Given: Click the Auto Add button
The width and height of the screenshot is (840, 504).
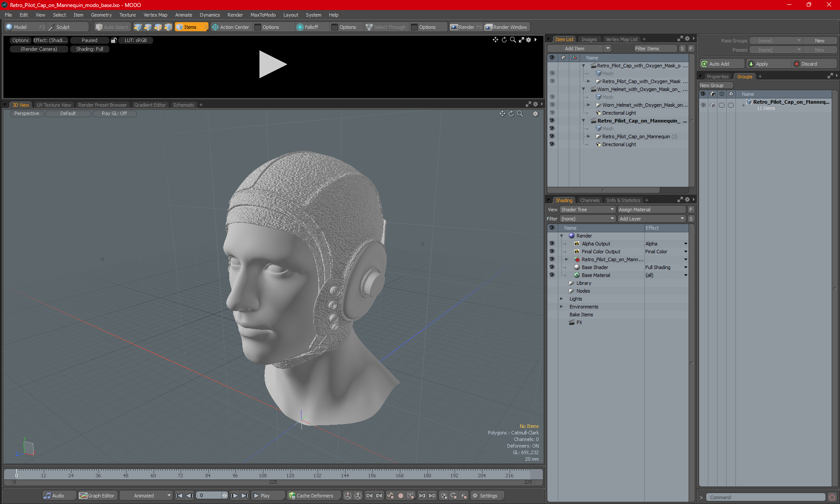Looking at the screenshot, I should click(x=721, y=64).
